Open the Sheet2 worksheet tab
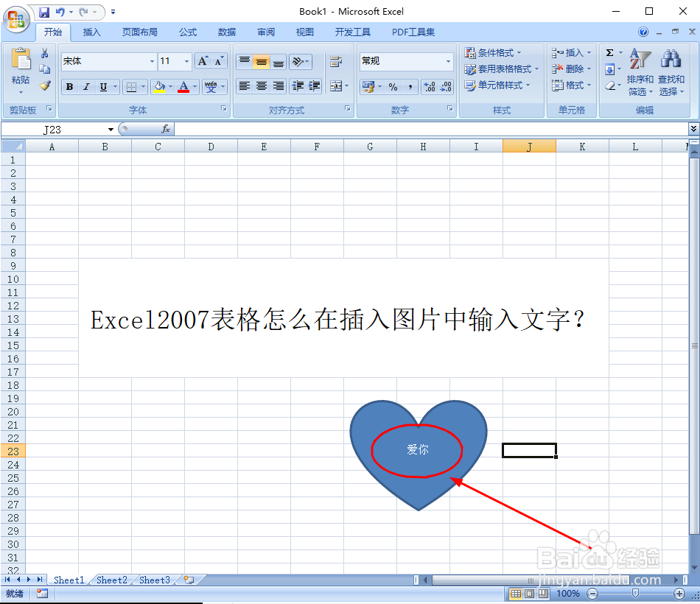Viewport: 700px width, 604px height. (x=111, y=580)
